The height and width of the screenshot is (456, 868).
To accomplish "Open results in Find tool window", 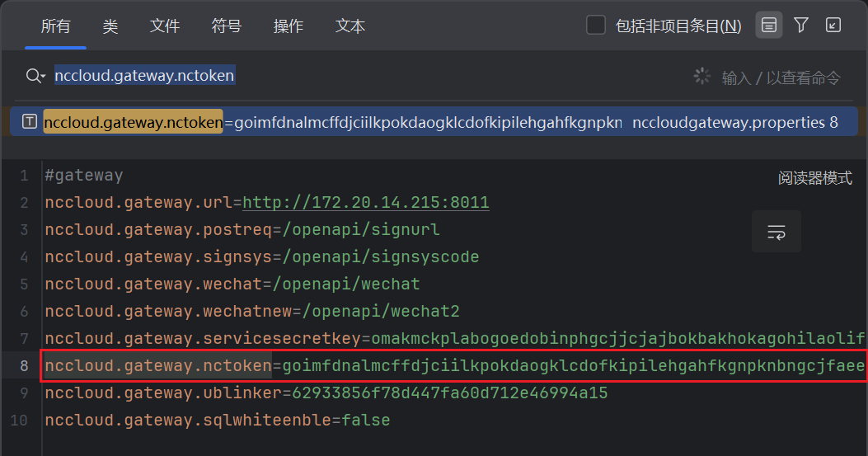I will [833, 26].
